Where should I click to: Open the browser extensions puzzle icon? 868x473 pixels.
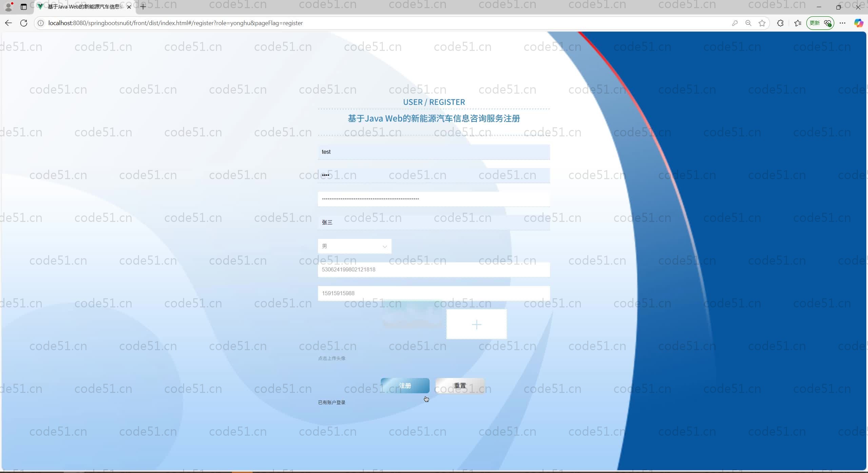coord(780,23)
